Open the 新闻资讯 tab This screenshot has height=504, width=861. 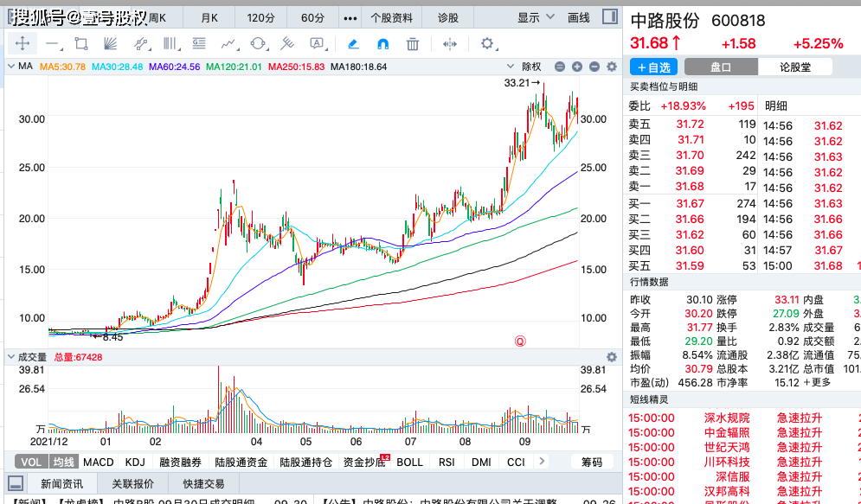(x=62, y=484)
